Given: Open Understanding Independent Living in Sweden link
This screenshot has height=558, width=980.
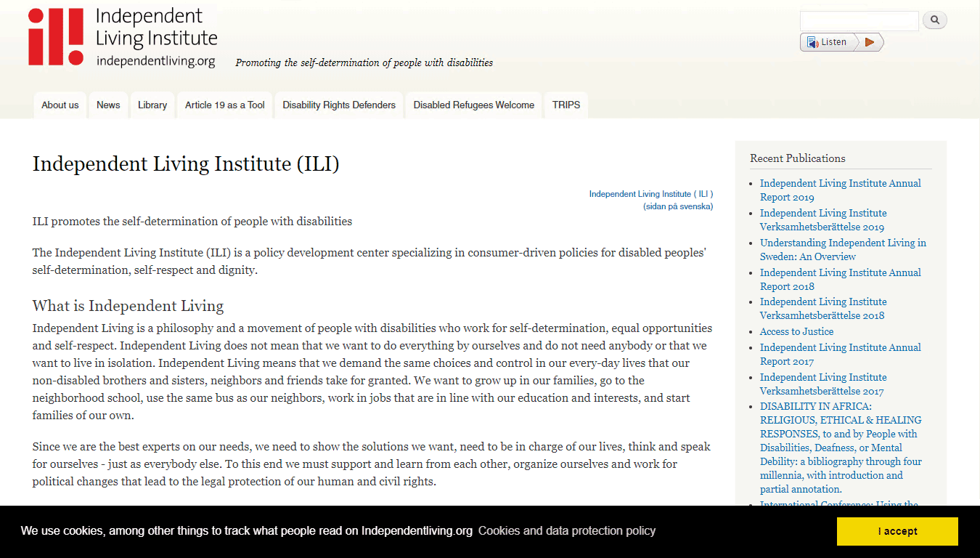Looking at the screenshot, I should [x=842, y=249].
